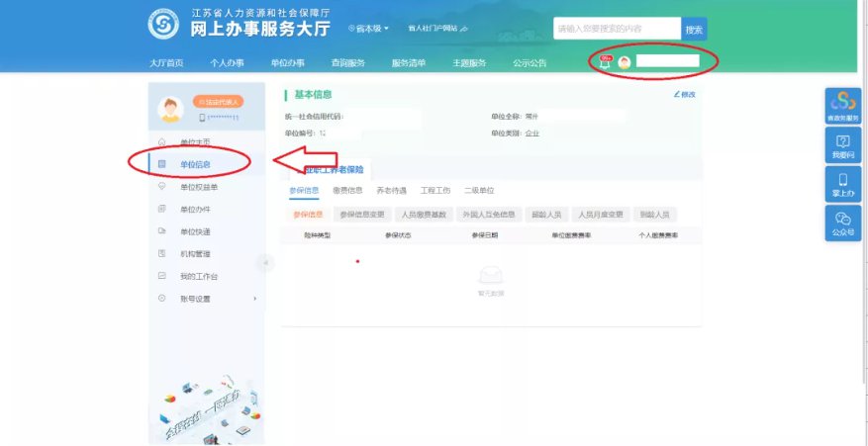Click the document icon beside 单位办件
868x446 pixels.
(162, 209)
